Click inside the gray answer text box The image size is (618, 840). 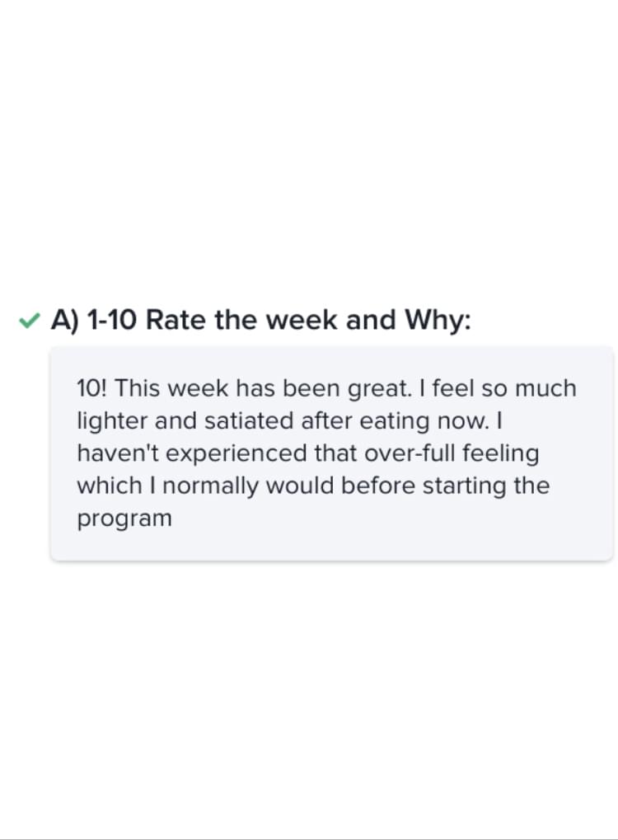331,453
